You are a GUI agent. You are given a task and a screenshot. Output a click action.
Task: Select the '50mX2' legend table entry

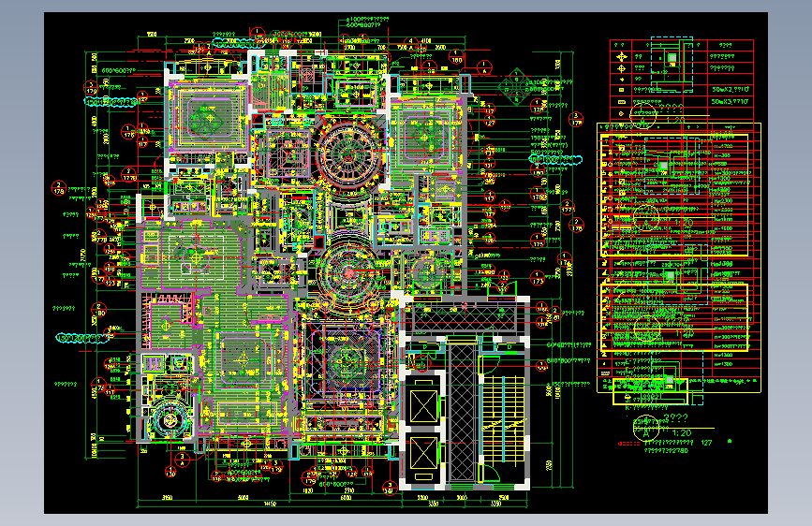pos(730,90)
